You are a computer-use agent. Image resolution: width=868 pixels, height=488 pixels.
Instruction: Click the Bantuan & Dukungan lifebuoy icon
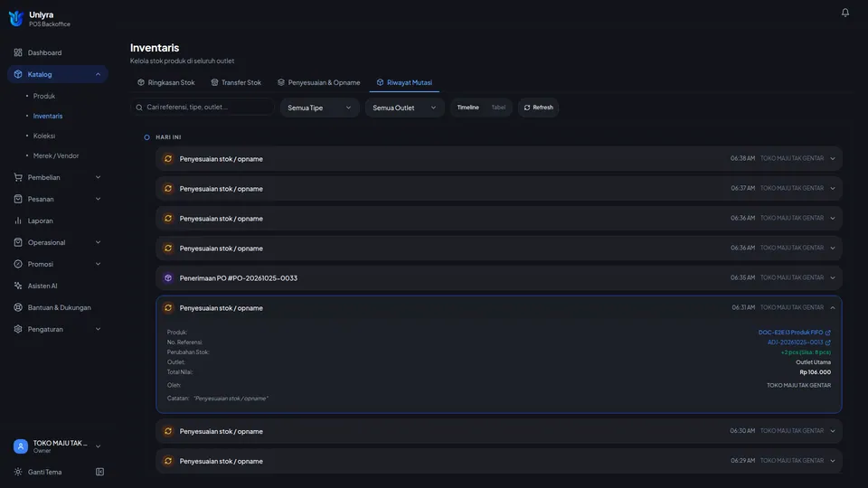tap(18, 307)
